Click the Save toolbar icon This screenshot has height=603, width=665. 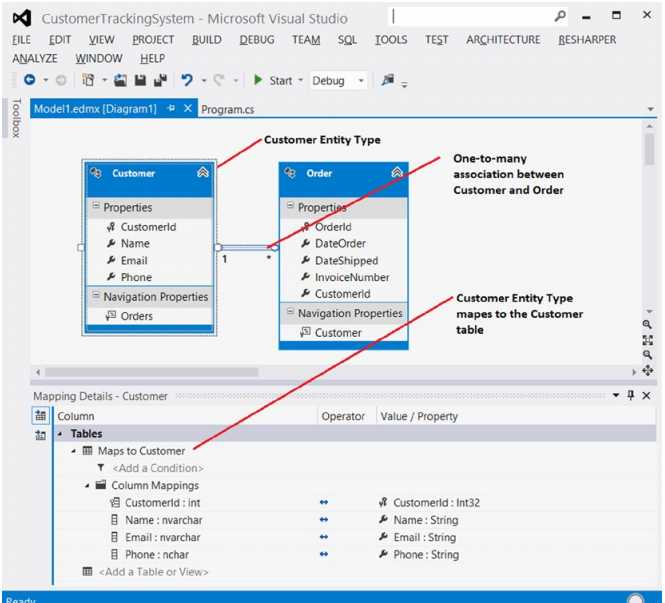click(x=140, y=80)
